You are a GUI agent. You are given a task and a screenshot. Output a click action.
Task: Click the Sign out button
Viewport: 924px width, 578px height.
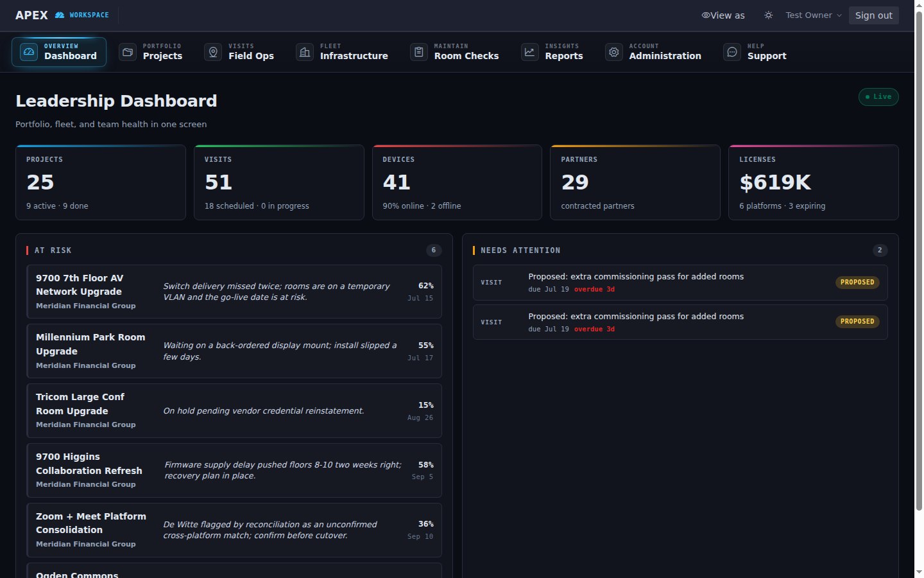(x=874, y=15)
